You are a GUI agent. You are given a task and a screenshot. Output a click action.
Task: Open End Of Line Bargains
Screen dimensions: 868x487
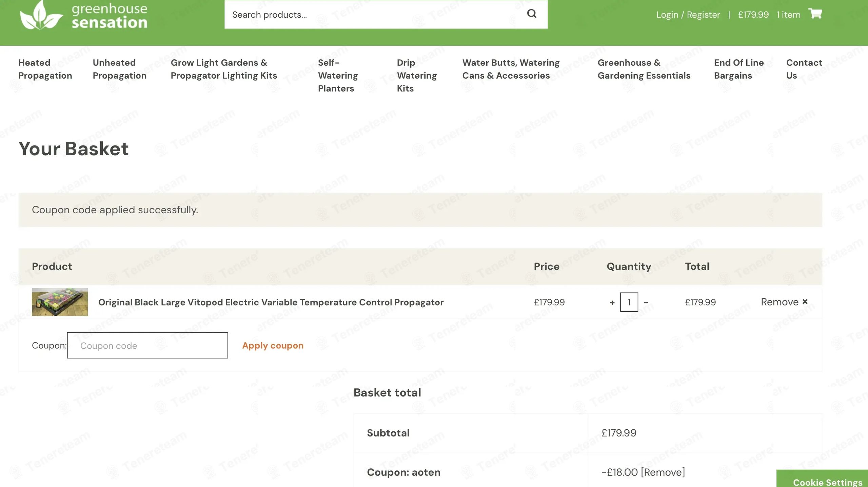[x=739, y=69]
